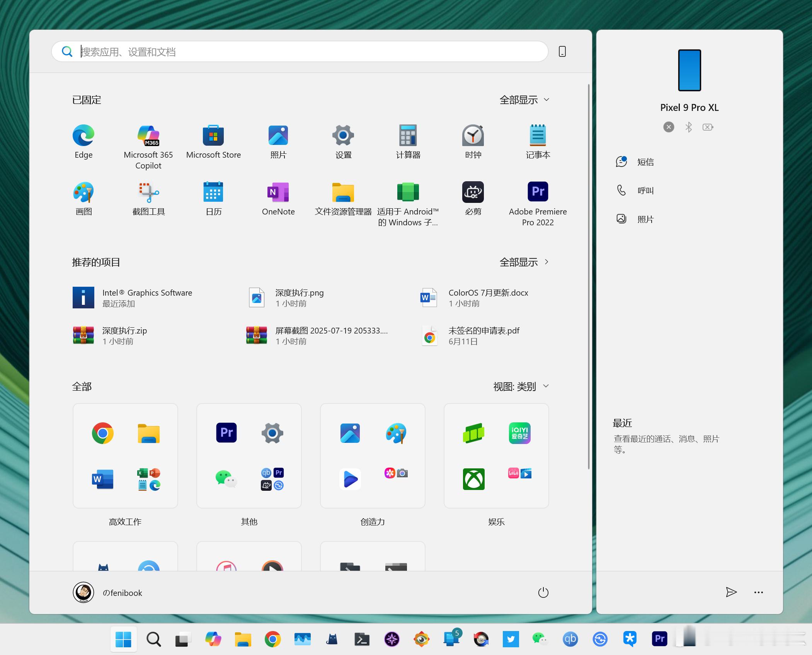Open the pinned 设置 gear app
Image resolution: width=812 pixels, height=655 pixels.
[343, 142]
